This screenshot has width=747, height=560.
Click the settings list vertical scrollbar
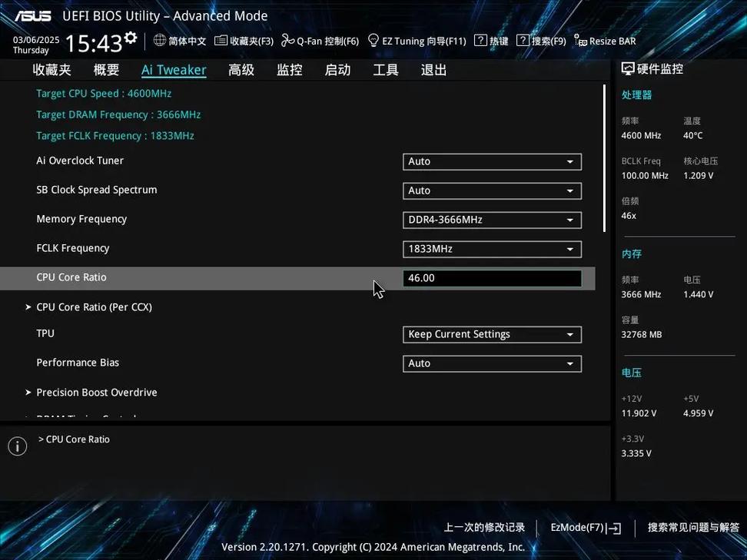click(x=604, y=158)
